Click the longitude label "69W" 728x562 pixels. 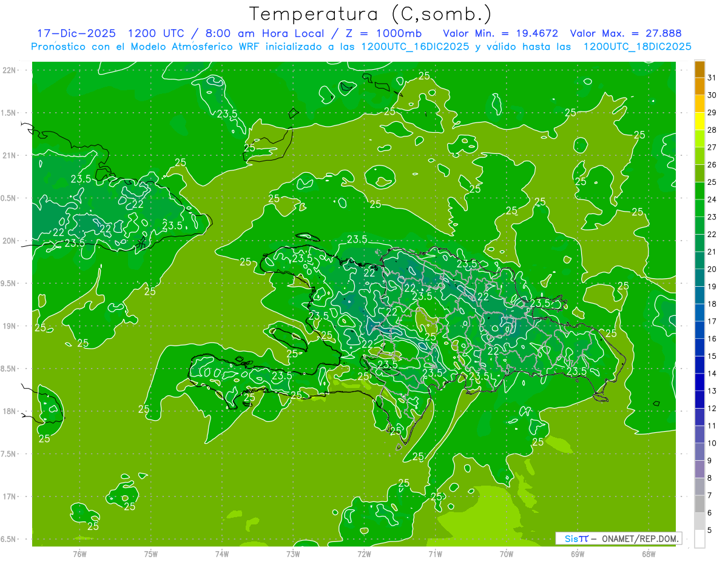click(577, 554)
